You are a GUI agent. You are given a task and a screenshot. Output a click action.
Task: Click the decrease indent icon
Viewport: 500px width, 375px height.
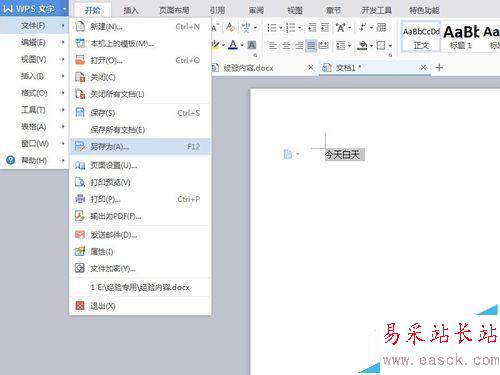click(312, 27)
